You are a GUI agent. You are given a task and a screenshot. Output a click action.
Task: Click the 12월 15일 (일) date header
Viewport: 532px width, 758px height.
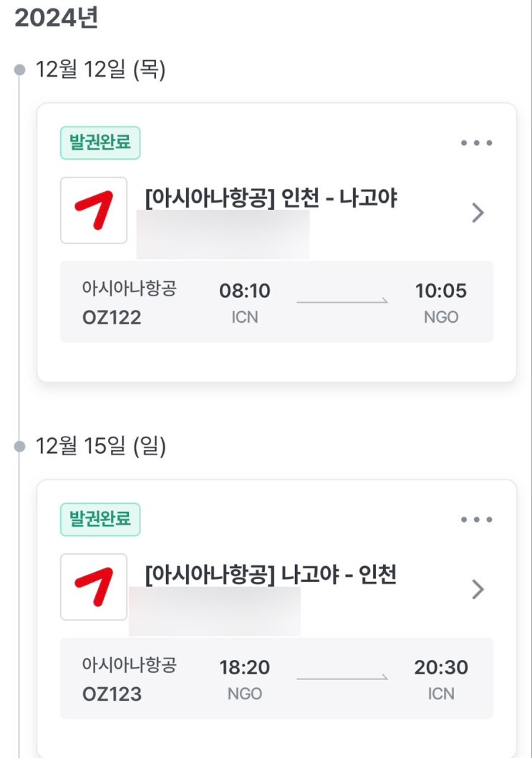(101, 447)
